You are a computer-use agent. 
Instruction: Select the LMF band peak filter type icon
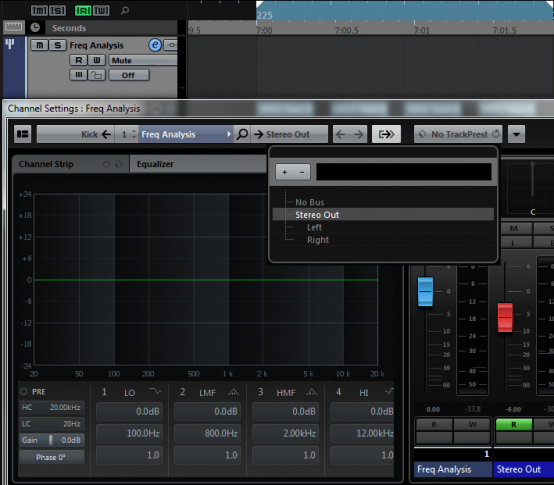[234, 392]
